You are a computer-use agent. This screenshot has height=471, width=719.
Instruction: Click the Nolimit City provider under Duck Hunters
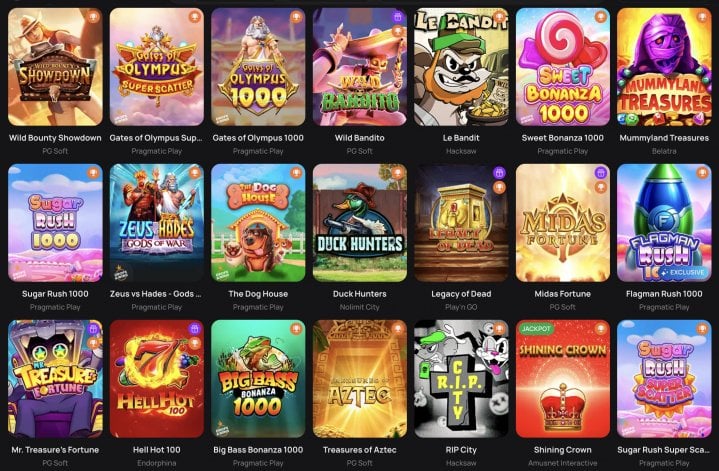[360, 307]
